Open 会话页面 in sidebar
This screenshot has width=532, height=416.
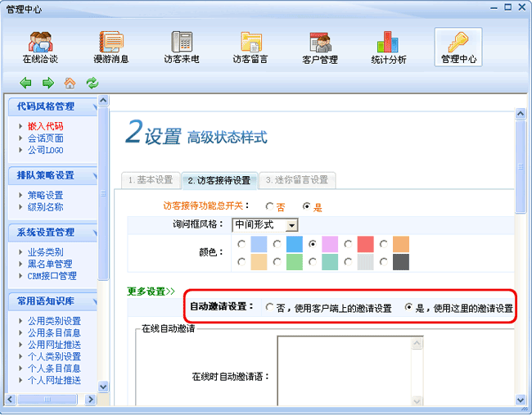[x=46, y=138]
